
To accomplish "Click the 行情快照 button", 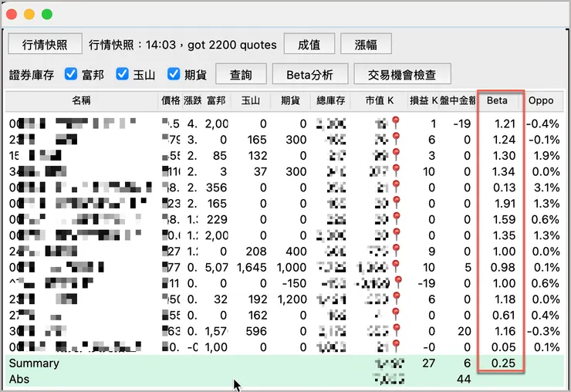I will (x=46, y=45).
